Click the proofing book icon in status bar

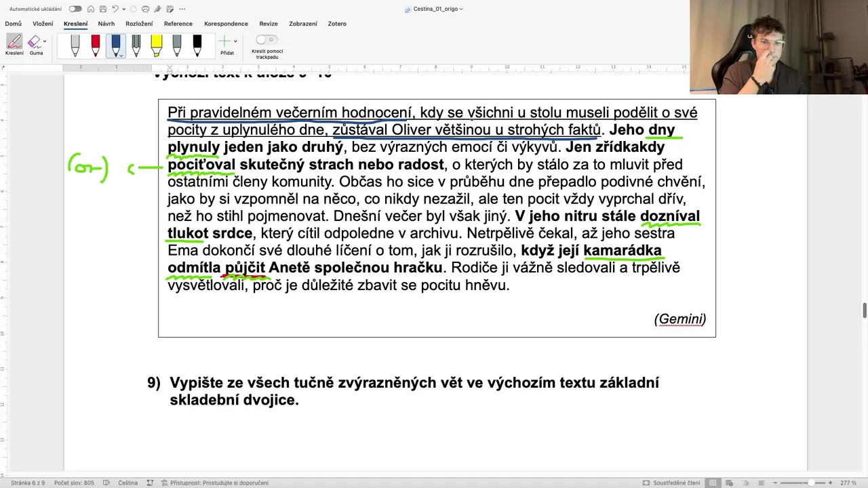(107, 483)
